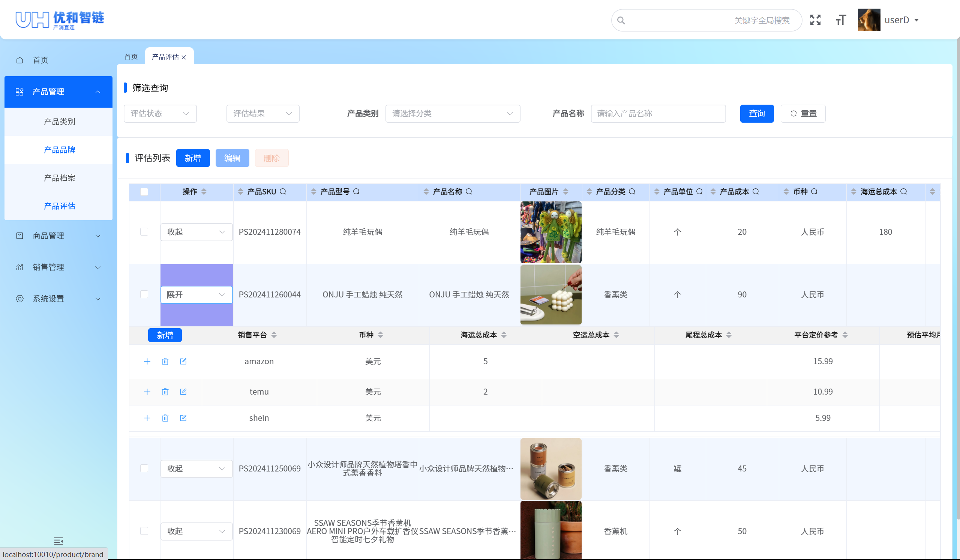The image size is (960, 560).
Task: Click the 查询 query button
Action: [x=757, y=113]
